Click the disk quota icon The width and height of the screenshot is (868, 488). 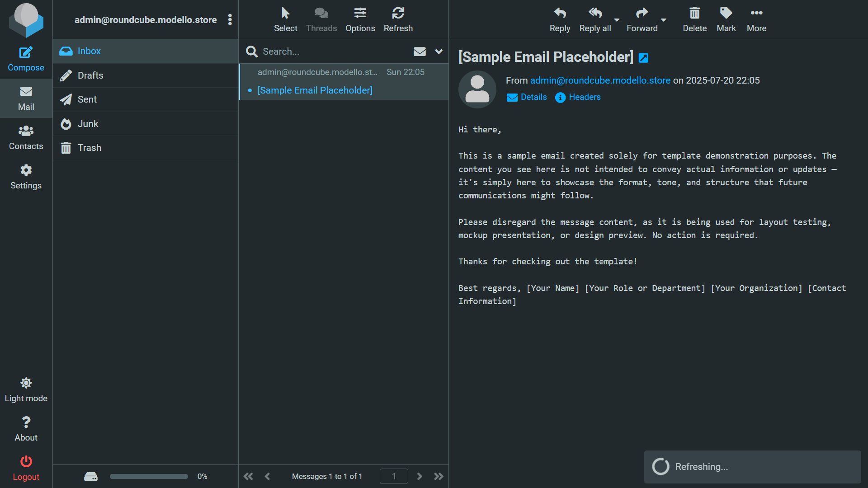pos(91,476)
